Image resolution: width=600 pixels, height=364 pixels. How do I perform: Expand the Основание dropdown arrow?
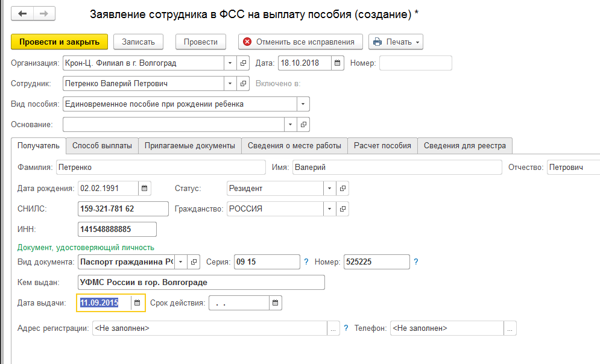291,124
